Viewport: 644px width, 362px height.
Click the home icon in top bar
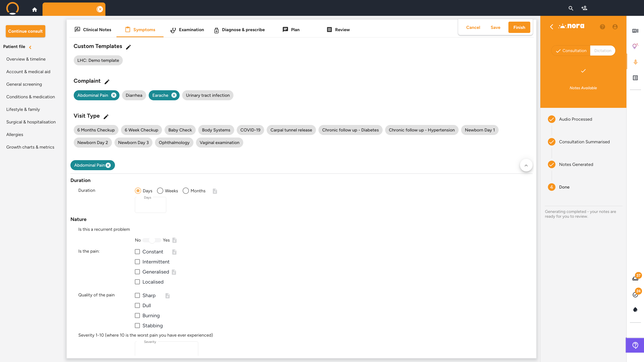[x=34, y=10]
